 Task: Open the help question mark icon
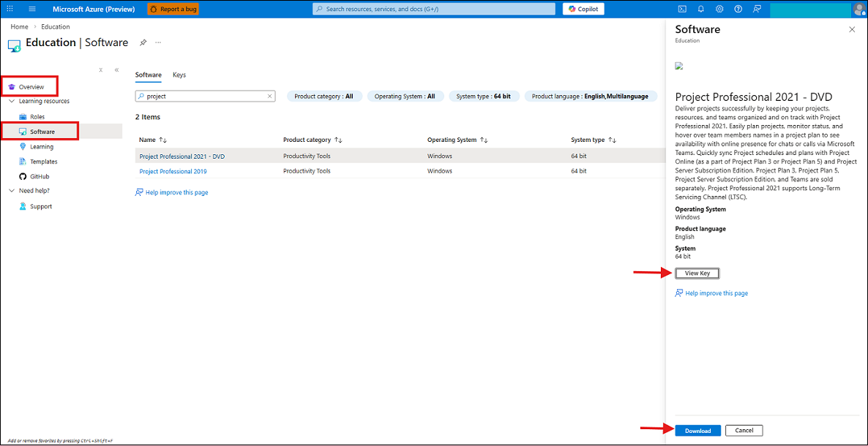coord(738,9)
